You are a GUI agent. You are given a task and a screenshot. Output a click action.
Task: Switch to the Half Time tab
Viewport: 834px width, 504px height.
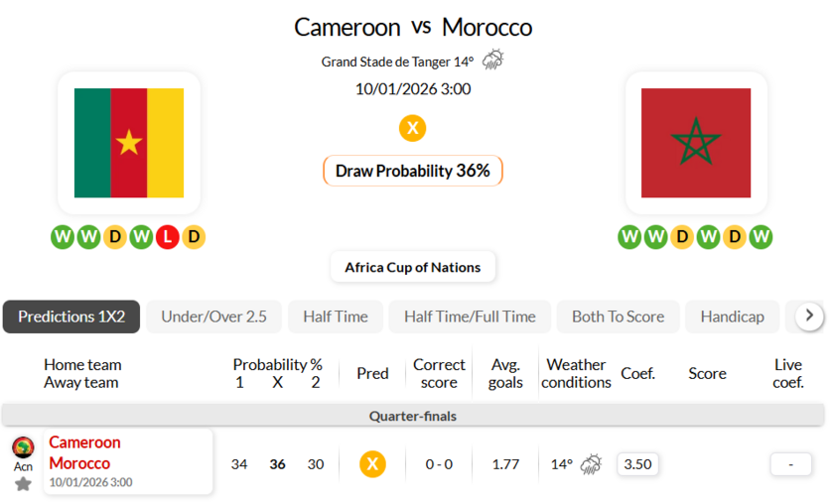(x=336, y=316)
